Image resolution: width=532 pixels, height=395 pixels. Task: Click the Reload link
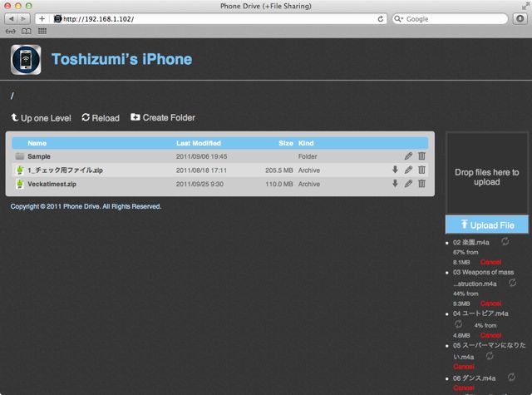[x=101, y=118]
